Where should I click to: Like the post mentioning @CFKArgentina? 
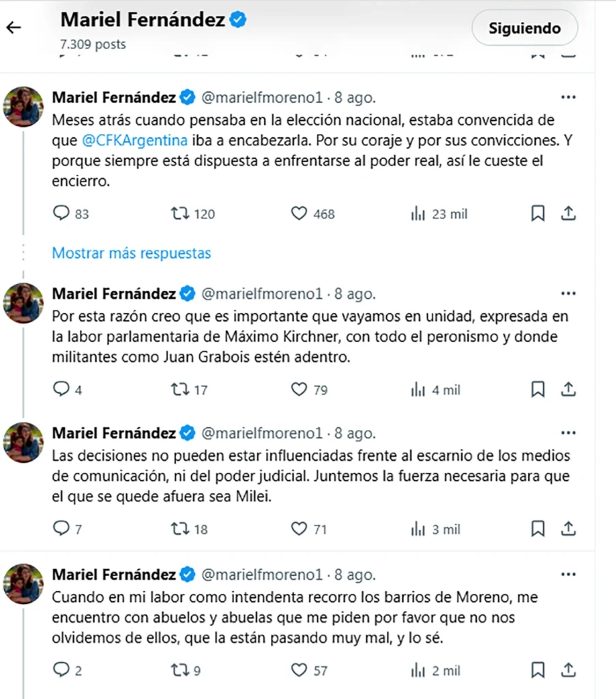point(299,214)
